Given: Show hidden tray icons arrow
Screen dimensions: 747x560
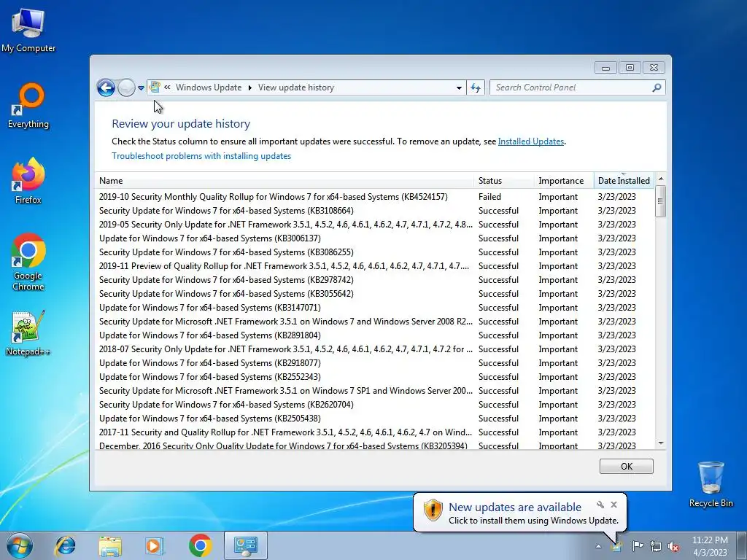Looking at the screenshot, I should click(598, 546).
